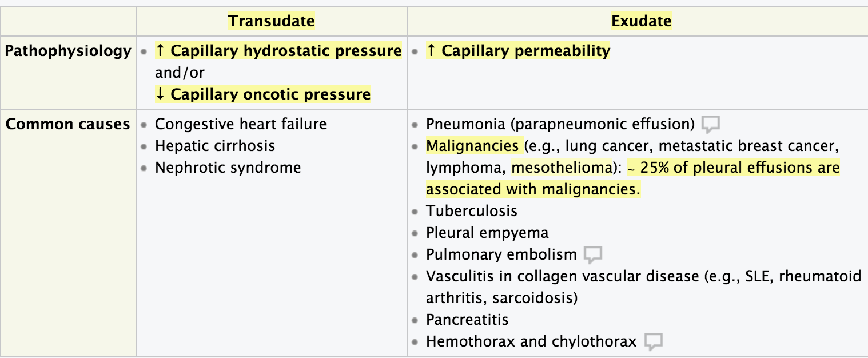Screen dimensions: 868x358
Task: Click the highlighted 25% of pleural effusions statement
Action: tap(734, 168)
